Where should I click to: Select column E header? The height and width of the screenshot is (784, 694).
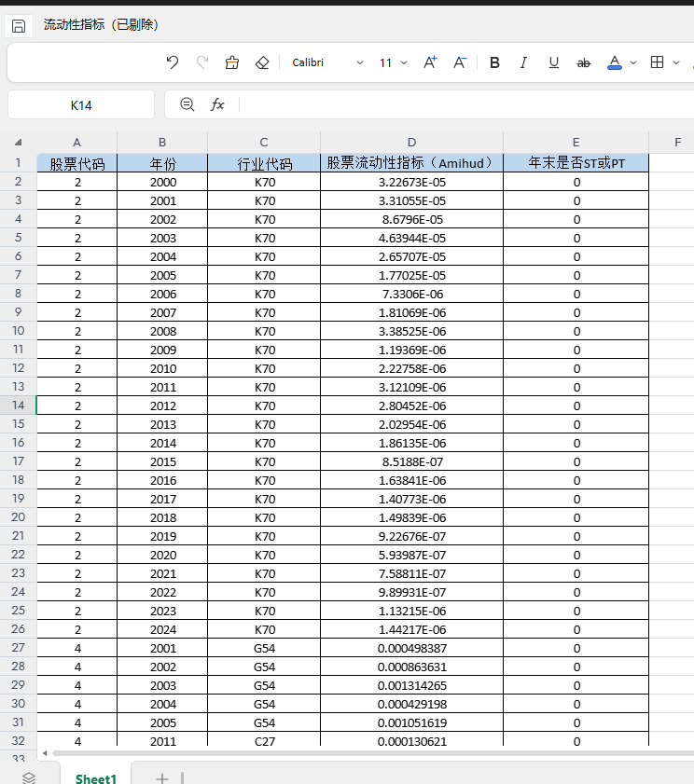576,142
